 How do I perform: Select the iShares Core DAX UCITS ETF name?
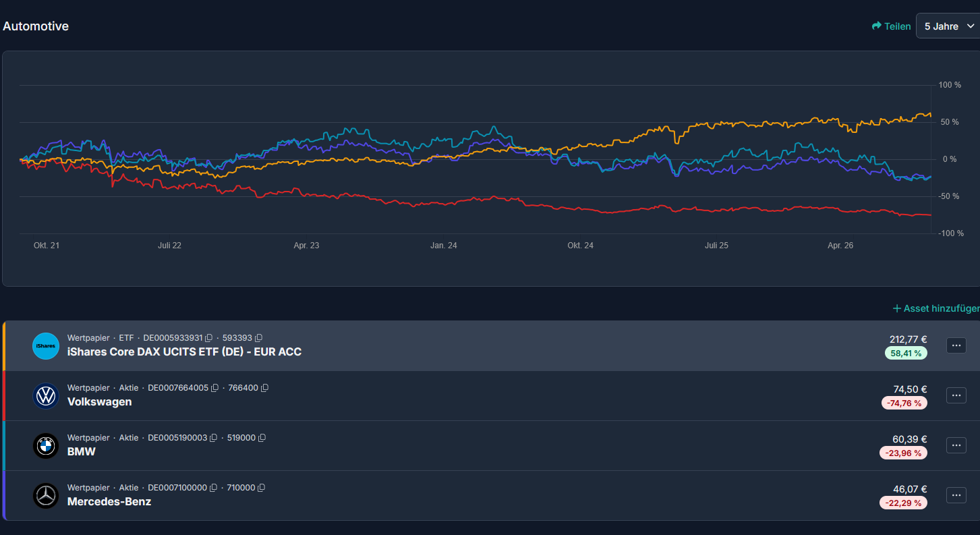tap(184, 351)
